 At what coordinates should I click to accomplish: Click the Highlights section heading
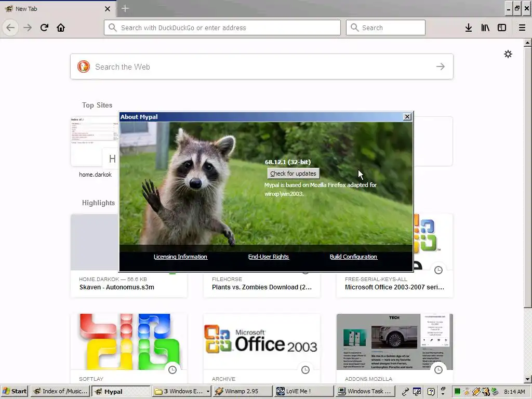[98, 203]
